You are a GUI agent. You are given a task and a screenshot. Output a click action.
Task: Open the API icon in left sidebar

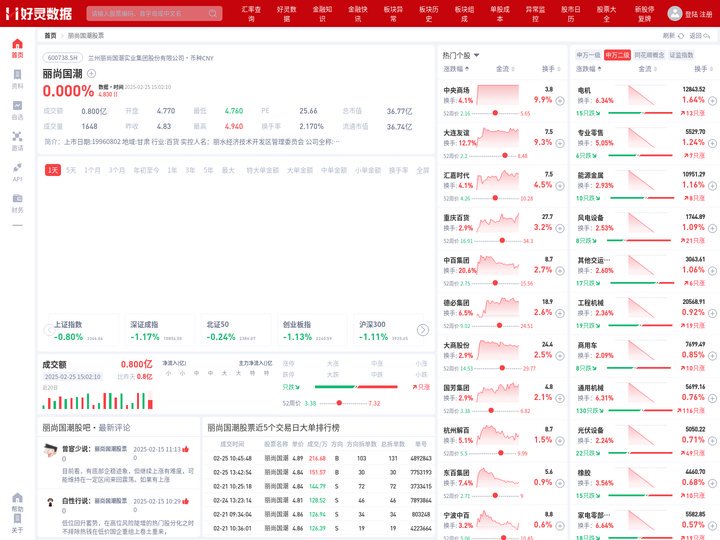tap(17, 167)
